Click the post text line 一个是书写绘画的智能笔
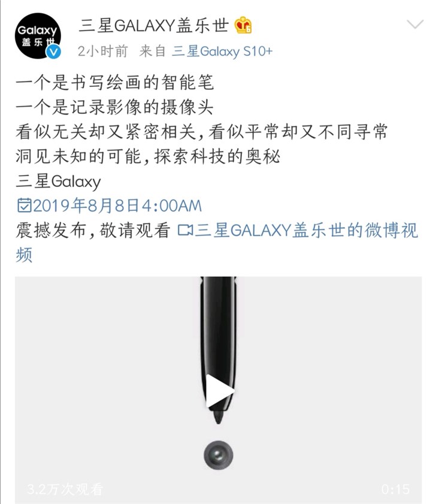 click(115, 83)
